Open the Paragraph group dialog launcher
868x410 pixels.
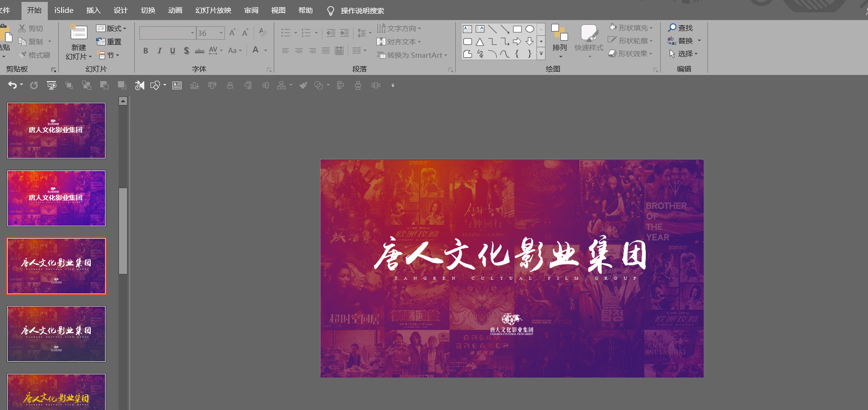(450, 70)
